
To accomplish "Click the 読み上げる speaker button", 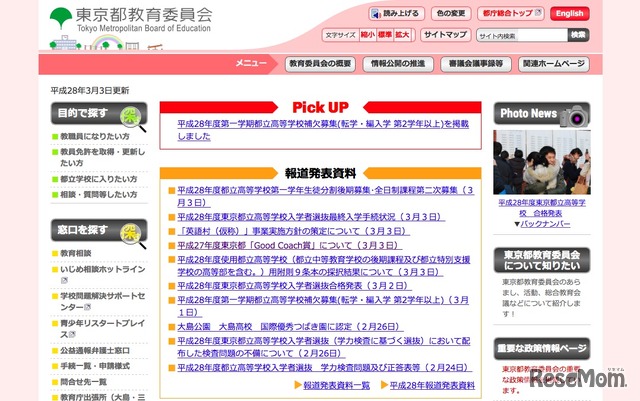I will [x=396, y=13].
